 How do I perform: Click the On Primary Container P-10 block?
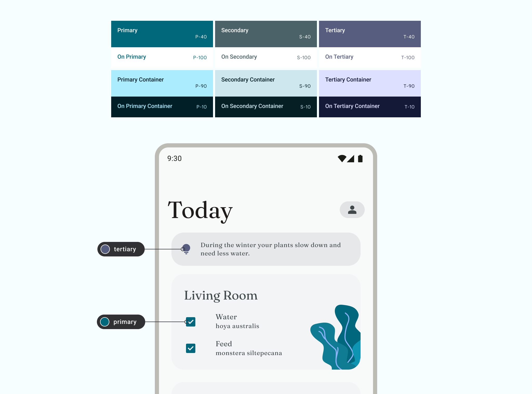click(162, 106)
